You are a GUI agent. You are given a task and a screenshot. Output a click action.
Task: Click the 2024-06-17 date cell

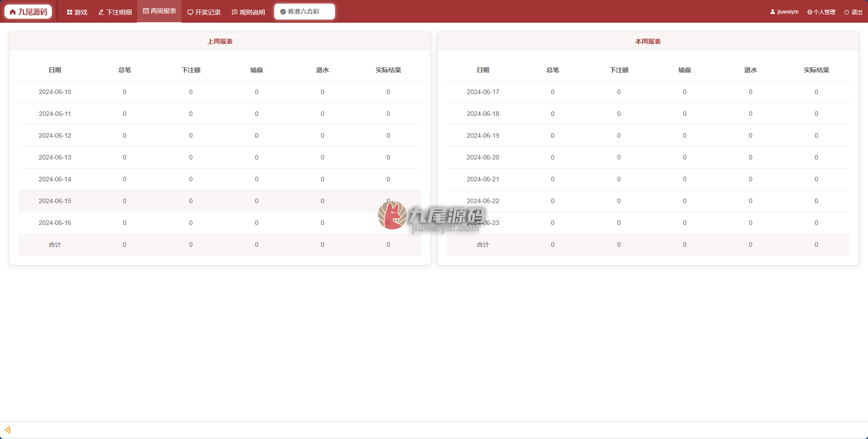click(x=483, y=92)
